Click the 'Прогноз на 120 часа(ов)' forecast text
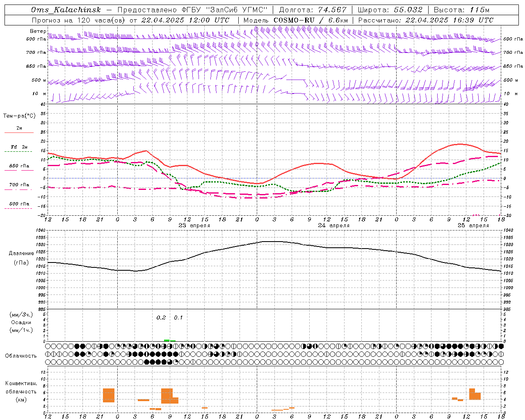Viewport: 525px width, 420px height. 79,20
